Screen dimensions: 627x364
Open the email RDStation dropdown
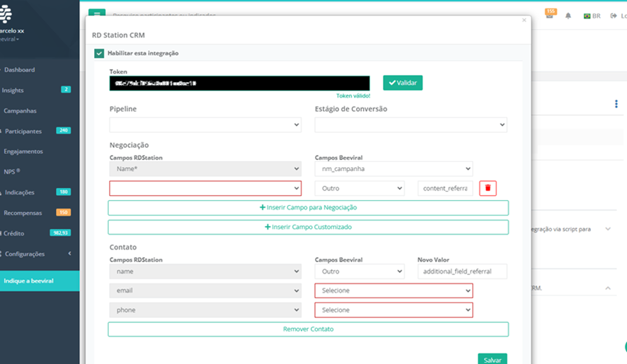point(205,290)
